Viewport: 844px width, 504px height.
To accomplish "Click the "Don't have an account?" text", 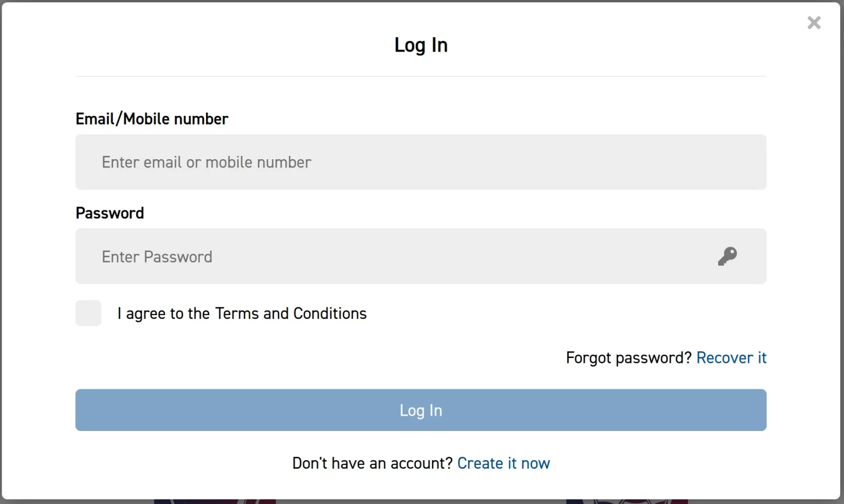I will [x=372, y=463].
